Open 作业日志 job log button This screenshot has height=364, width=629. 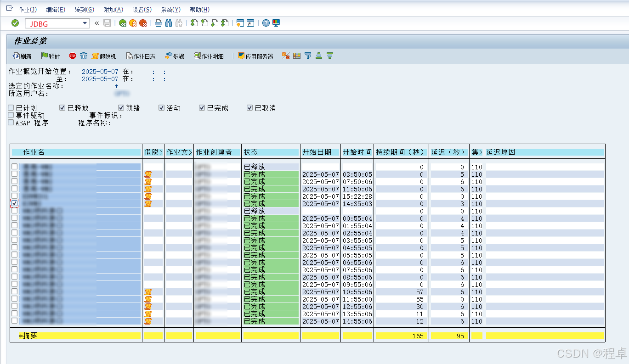tap(141, 56)
